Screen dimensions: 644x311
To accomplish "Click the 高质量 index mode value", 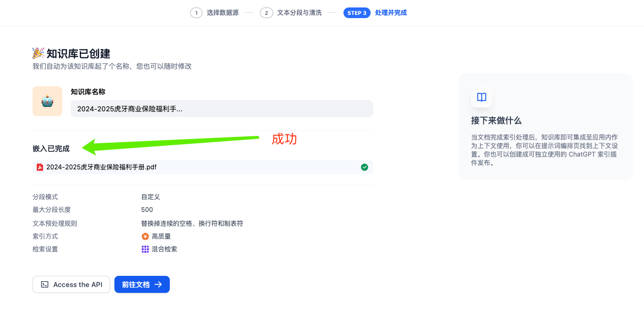I will click(x=161, y=236).
